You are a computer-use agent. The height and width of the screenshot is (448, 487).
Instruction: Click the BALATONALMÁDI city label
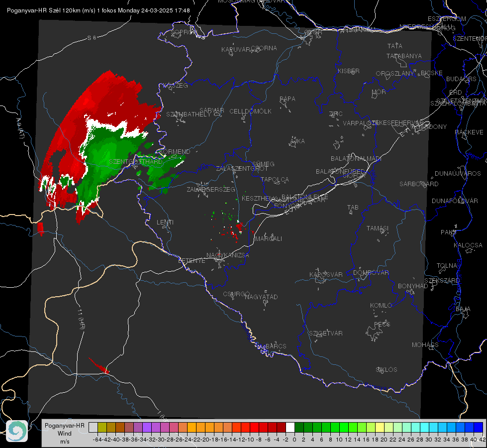356,159
